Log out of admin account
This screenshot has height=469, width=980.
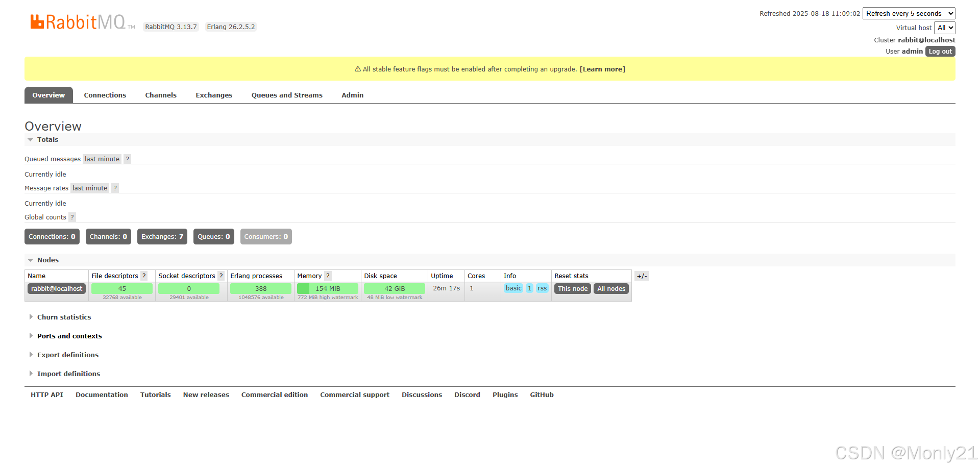click(940, 52)
